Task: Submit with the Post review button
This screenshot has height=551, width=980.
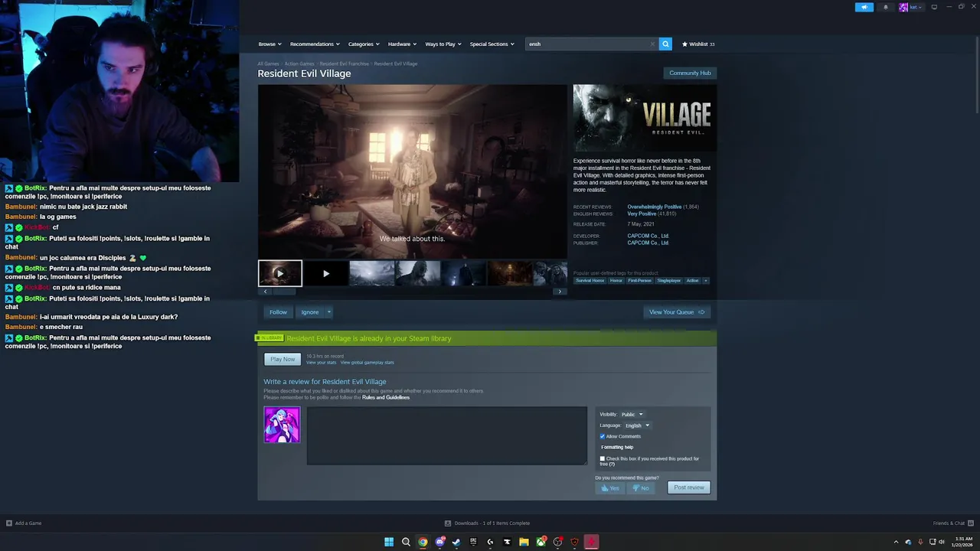Action: (x=689, y=487)
